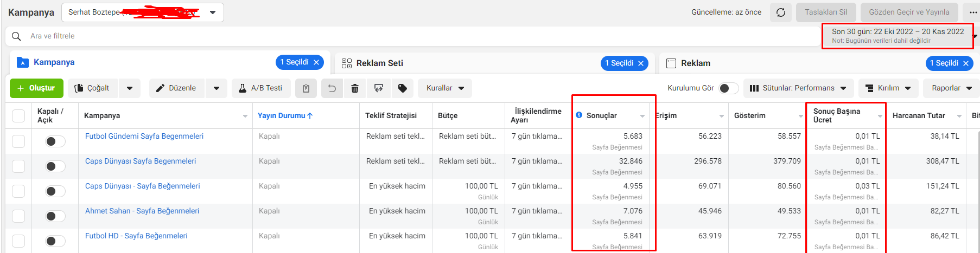
Task: Expand the Çoğalt dropdown arrow
Action: (x=130, y=88)
